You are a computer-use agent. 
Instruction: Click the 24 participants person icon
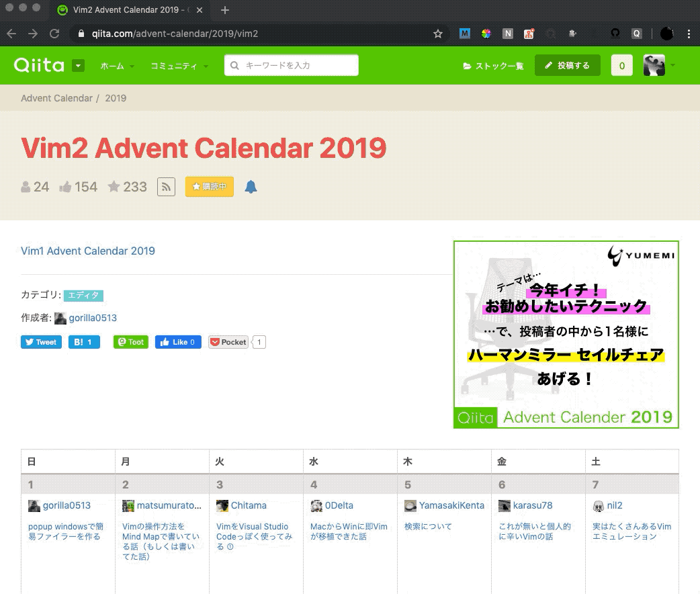[x=26, y=187]
